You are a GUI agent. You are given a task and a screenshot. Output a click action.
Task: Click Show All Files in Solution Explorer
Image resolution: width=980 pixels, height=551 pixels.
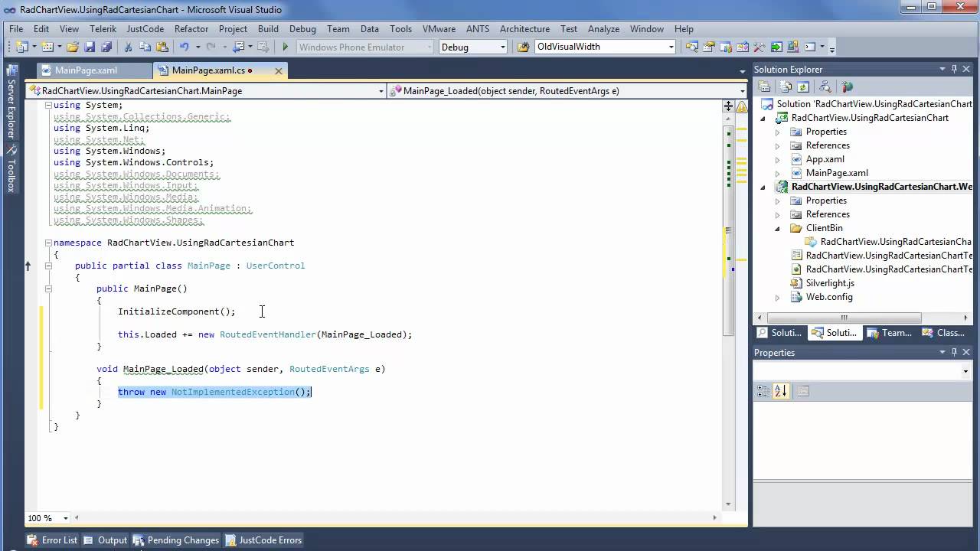(786, 86)
